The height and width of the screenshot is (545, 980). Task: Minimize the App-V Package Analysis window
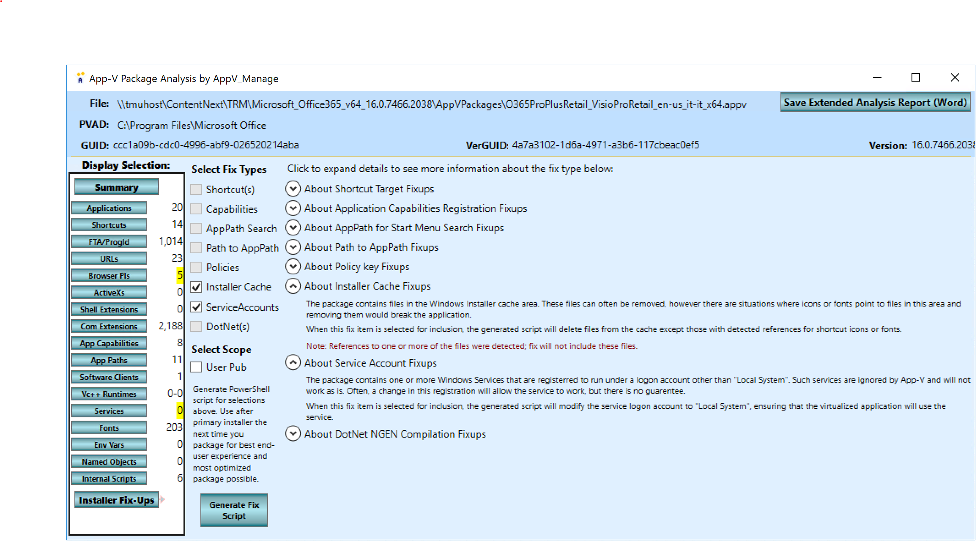click(x=877, y=78)
